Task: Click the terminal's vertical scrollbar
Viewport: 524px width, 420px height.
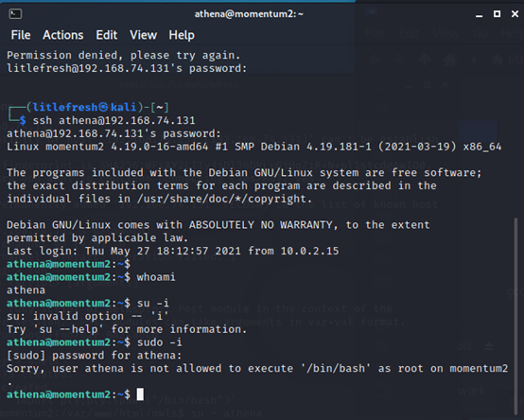Action: tap(515, 316)
